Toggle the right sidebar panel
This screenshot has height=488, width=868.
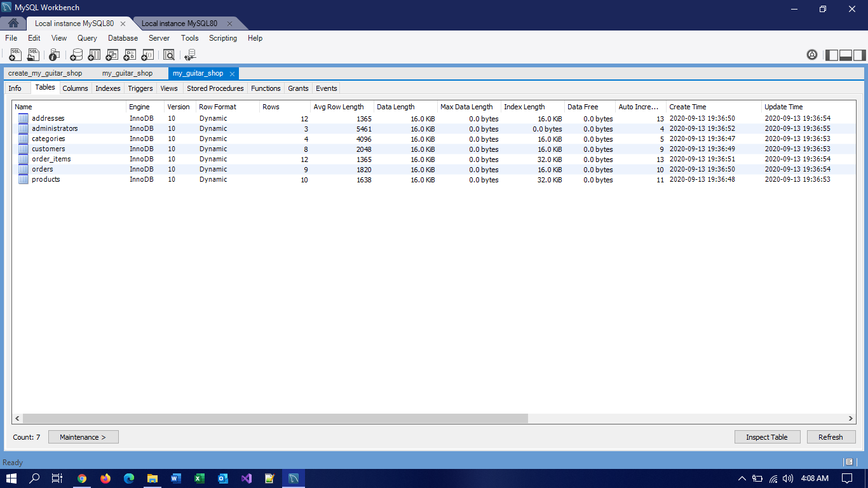[x=860, y=55]
